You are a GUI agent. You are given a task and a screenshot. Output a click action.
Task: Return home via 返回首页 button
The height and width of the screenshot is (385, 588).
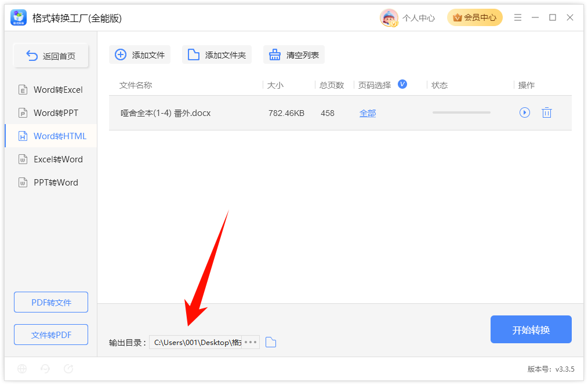point(51,56)
